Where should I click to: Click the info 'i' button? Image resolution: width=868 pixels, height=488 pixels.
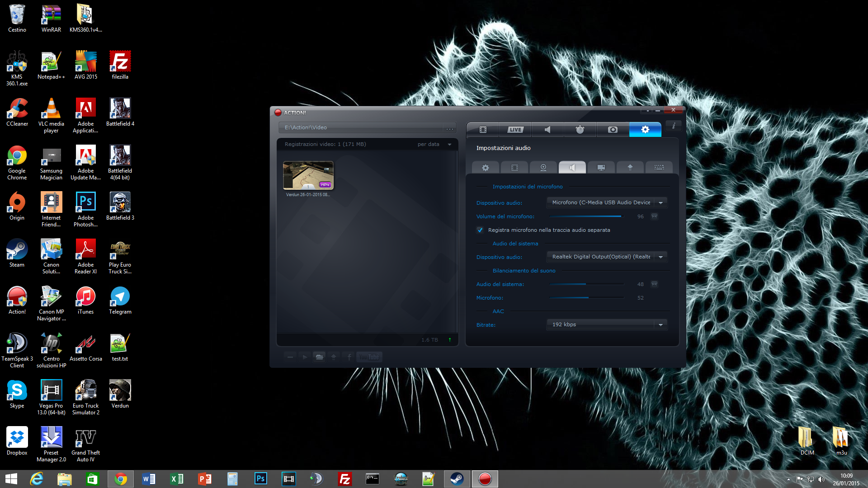pos(673,126)
